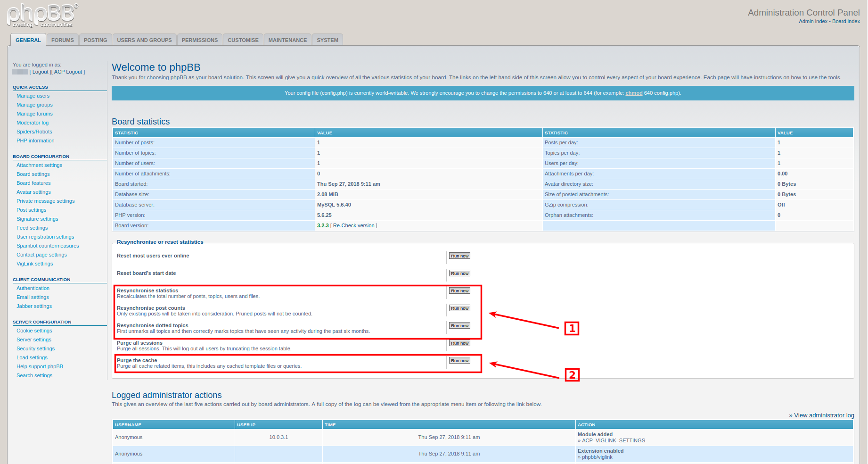Switch to the Forums tab

click(x=63, y=40)
